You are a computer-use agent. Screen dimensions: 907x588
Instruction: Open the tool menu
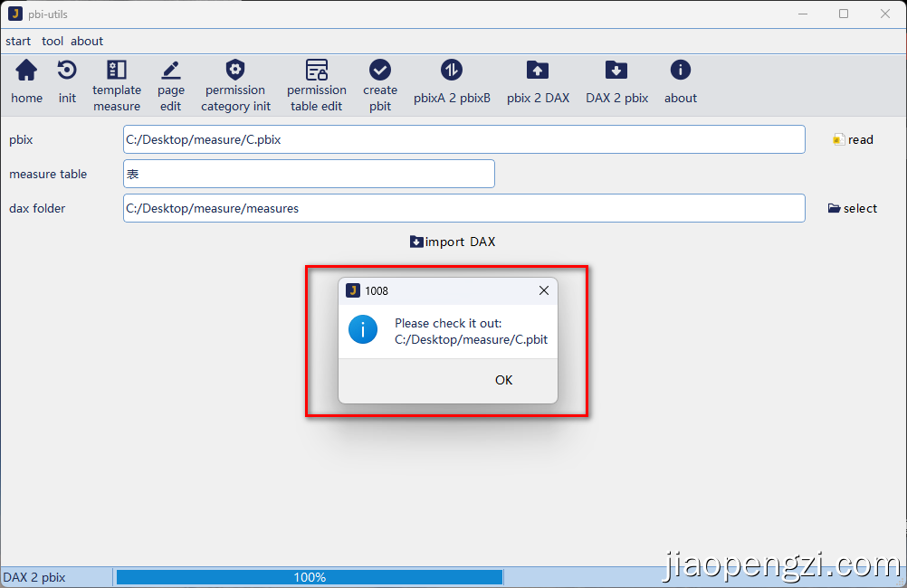tap(53, 41)
